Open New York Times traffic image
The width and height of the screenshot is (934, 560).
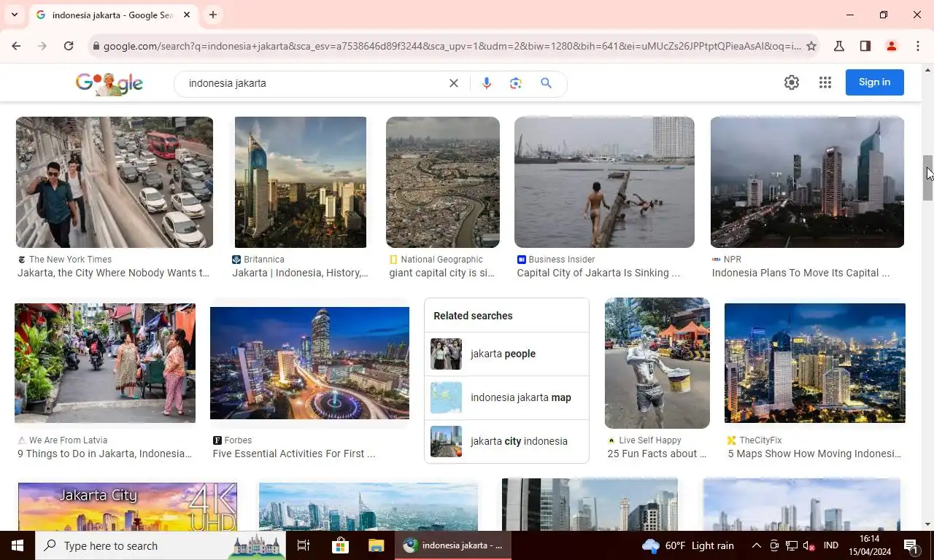[x=115, y=182]
